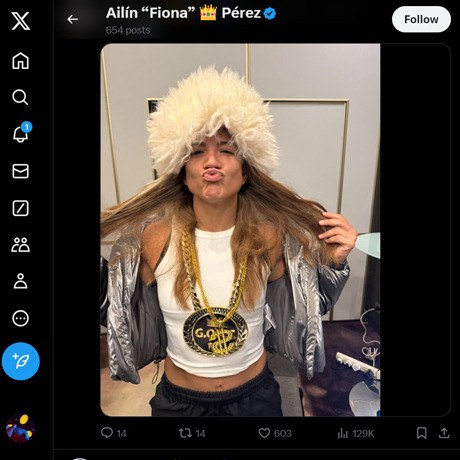
Task: Open the X logo home
Action: (21, 21)
